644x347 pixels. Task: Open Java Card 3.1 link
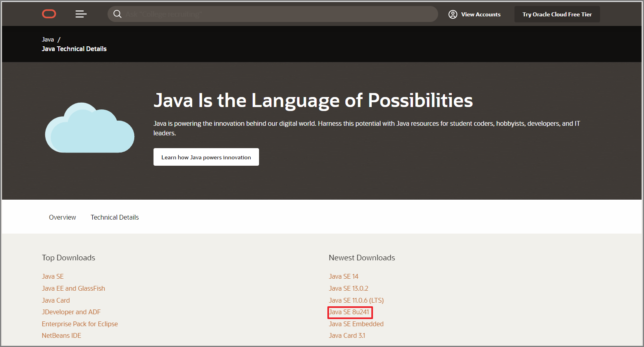tap(347, 335)
